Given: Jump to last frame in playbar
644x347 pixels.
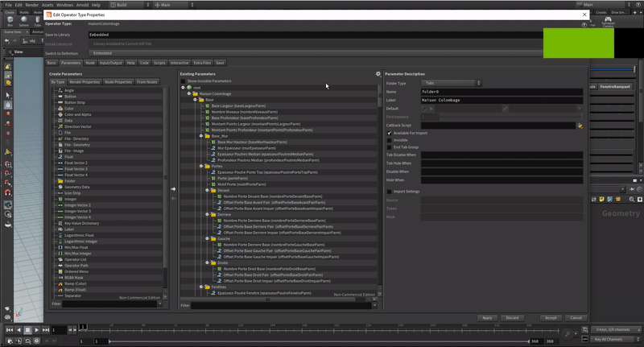Looking at the screenshot, I should (x=46, y=330).
